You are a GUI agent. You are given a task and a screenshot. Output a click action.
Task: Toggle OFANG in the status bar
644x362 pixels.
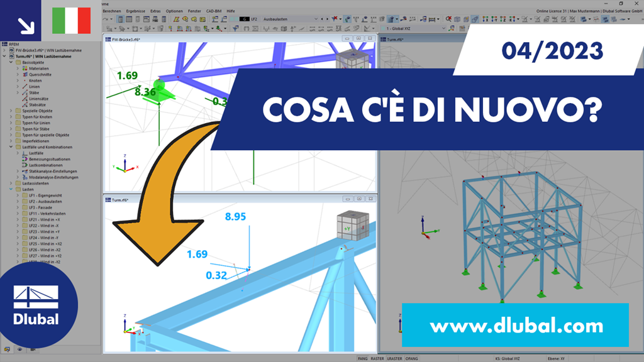point(412,359)
